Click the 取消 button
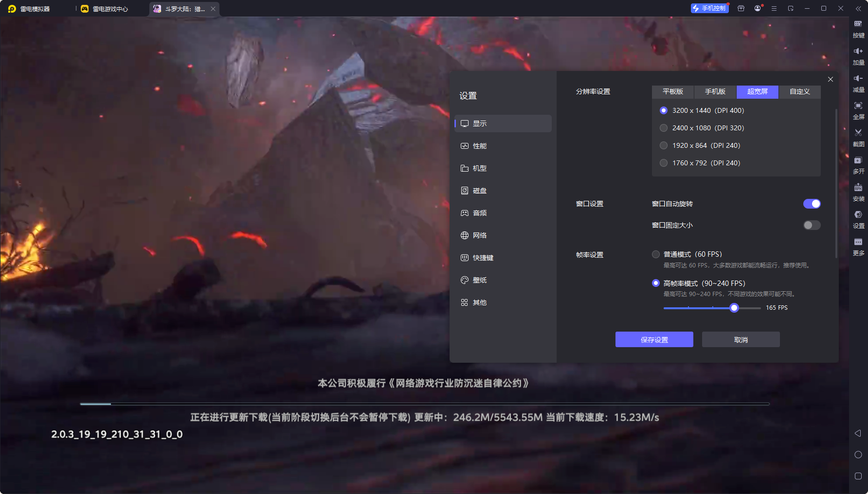868x494 pixels. pos(741,340)
